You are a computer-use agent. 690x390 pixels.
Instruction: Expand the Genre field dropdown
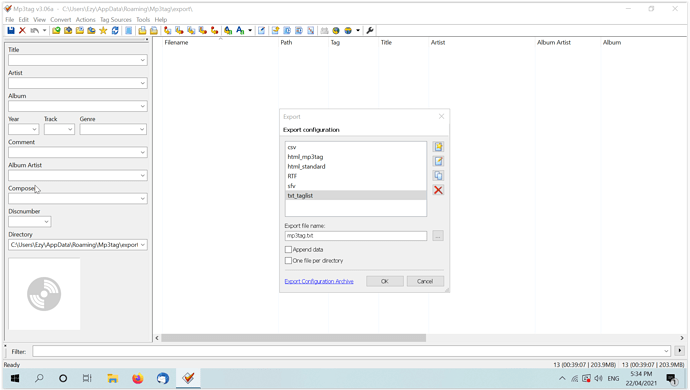click(142, 129)
